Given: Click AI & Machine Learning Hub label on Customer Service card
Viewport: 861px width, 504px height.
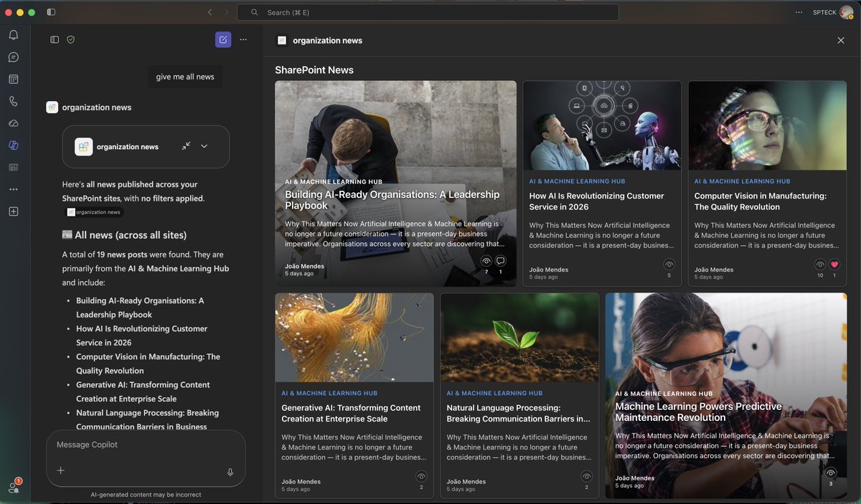Looking at the screenshot, I should click(578, 181).
